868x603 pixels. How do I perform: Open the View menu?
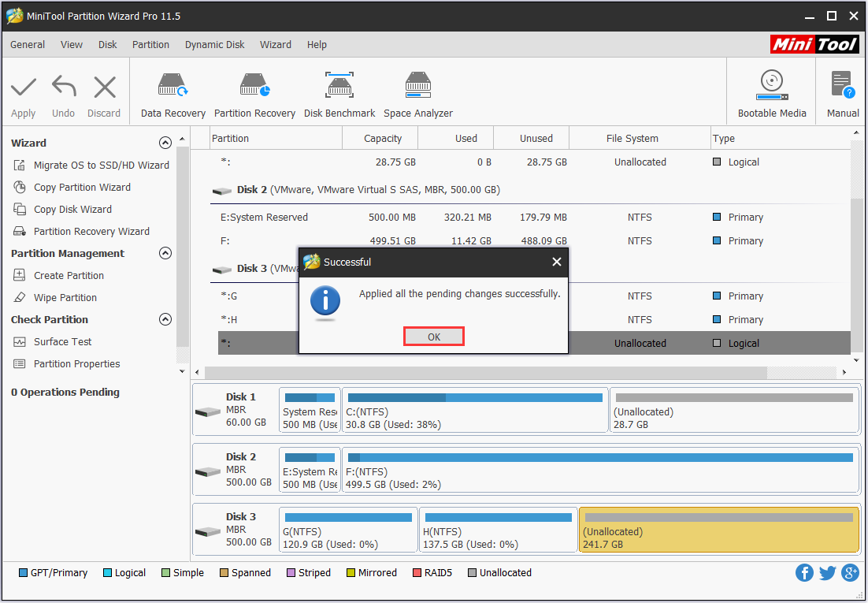[x=72, y=45]
